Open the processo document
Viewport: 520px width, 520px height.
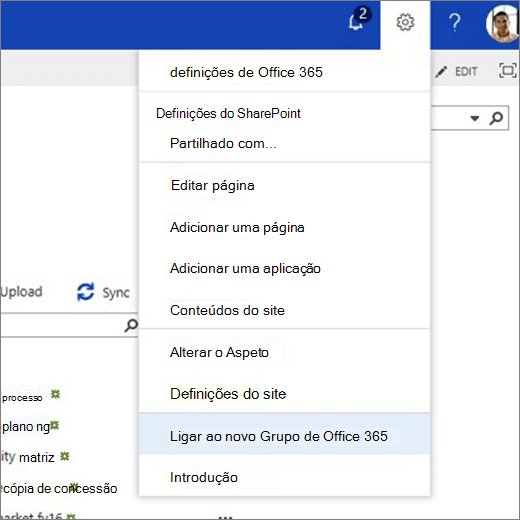pyautogui.click(x=22, y=398)
